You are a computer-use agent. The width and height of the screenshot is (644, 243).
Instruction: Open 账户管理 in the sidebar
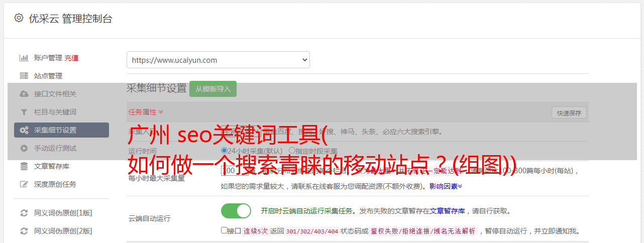coord(48,58)
